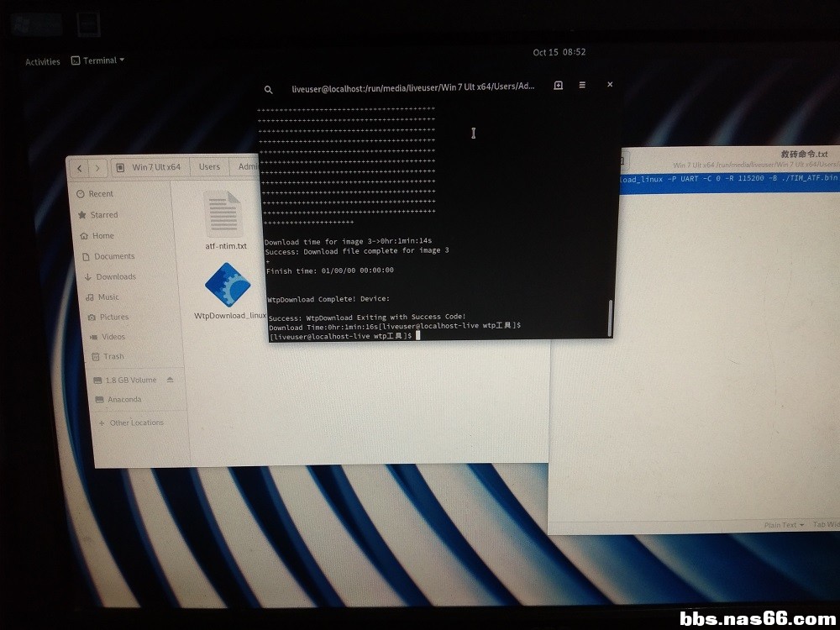Click the Recent clock icon in sidebar
The image size is (840, 630).
(x=81, y=194)
